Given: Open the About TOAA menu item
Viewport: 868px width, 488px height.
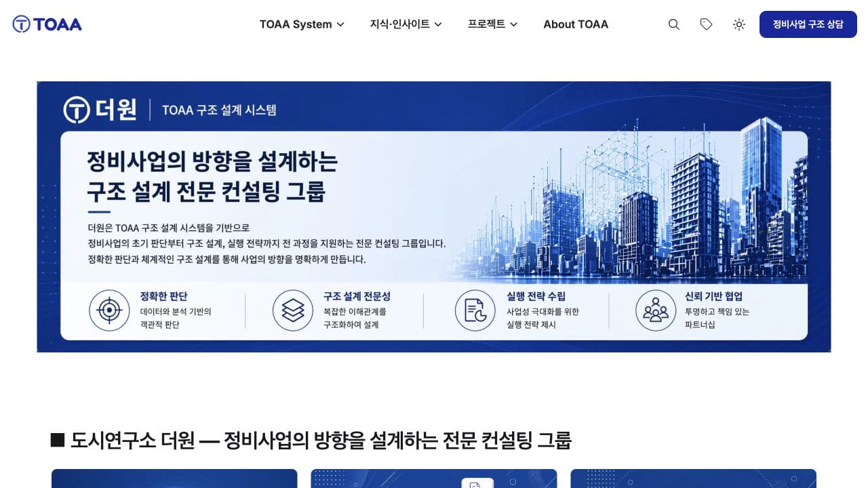Looking at the screenshot, I should pos(576,24).
